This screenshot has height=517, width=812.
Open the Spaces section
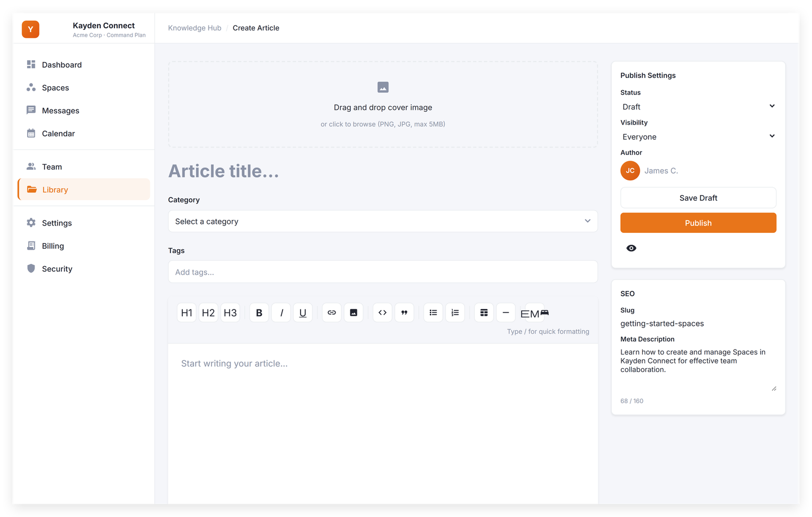pos(83,88)
